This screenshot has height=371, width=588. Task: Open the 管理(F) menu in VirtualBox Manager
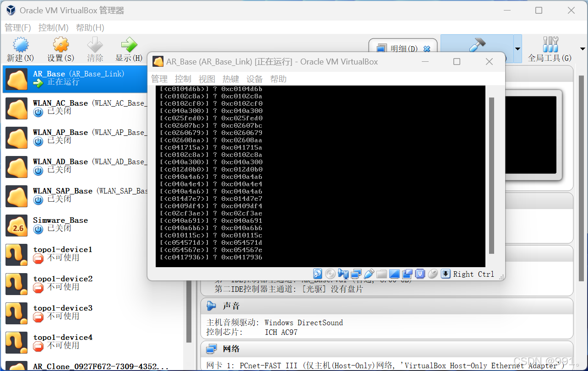click(x=18, y=27)
